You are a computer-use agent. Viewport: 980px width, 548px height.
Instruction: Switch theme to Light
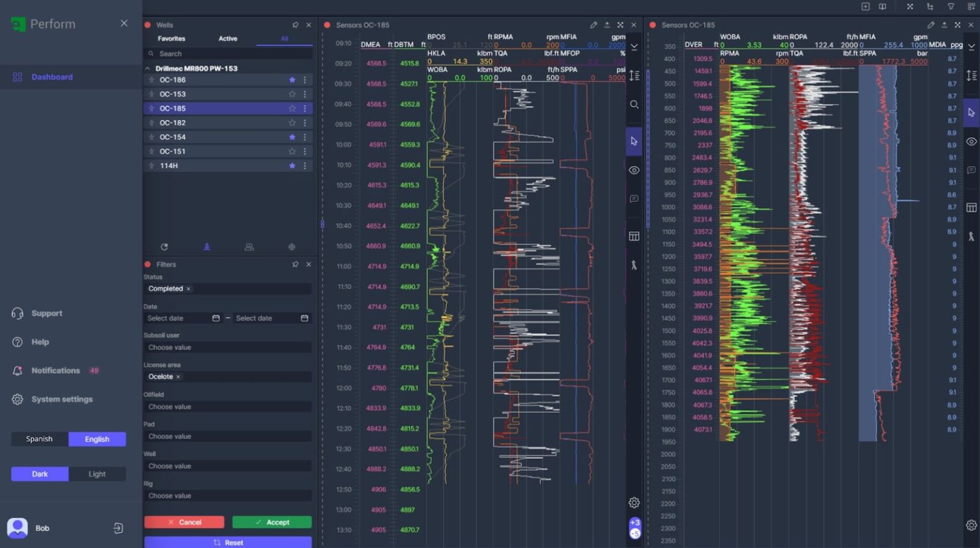[97, 474]
